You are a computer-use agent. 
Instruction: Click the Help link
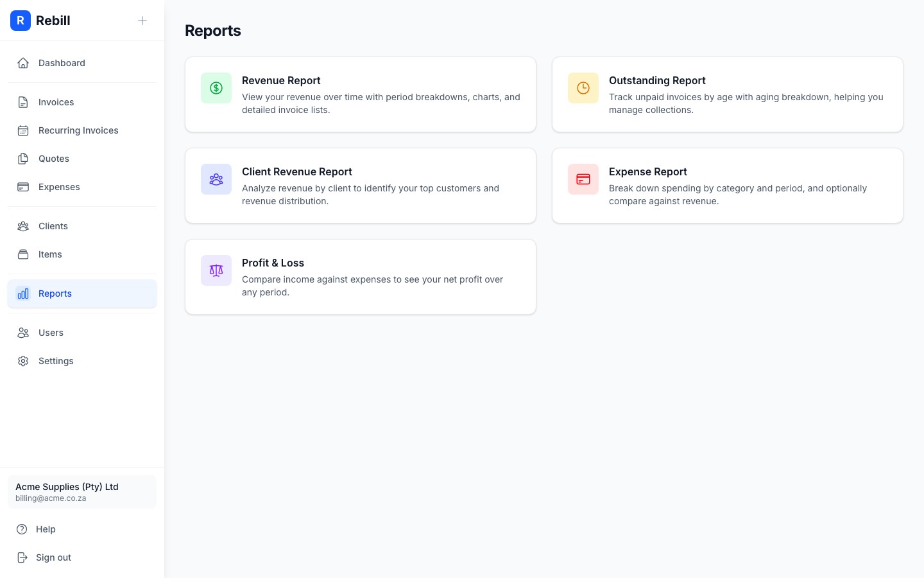[x=46, y=529]
